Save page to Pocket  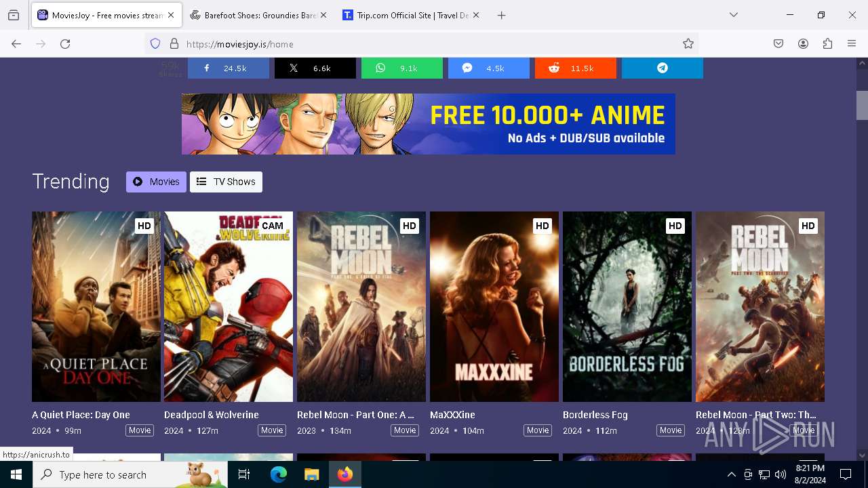click(778, 44)
